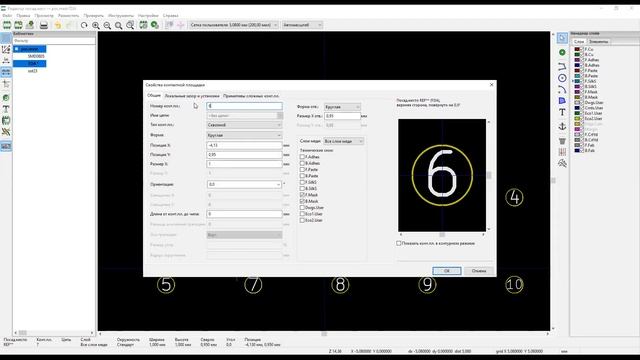
Task: Click the New Footprint icon in top toolbar
Action: 7,25
